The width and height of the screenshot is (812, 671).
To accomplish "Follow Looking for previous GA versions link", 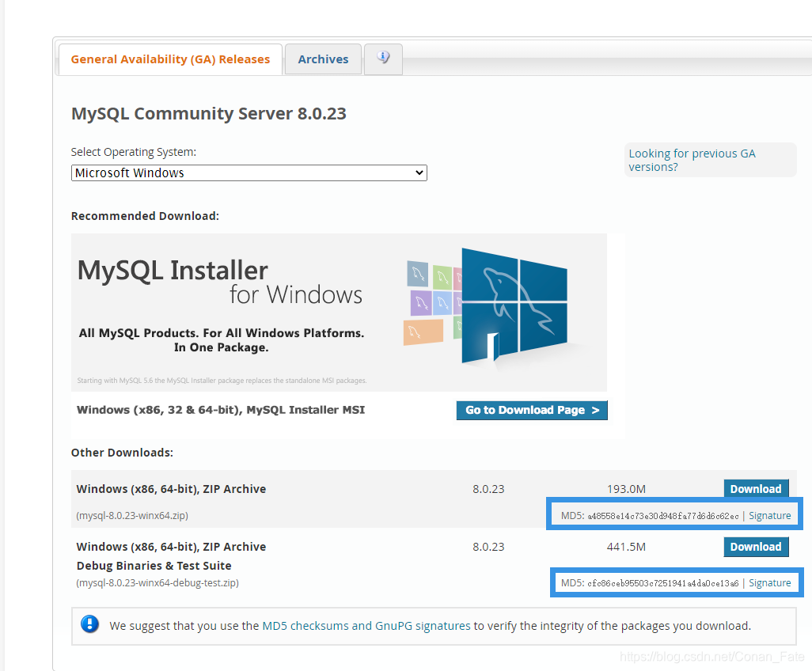I will coord(692,160).
